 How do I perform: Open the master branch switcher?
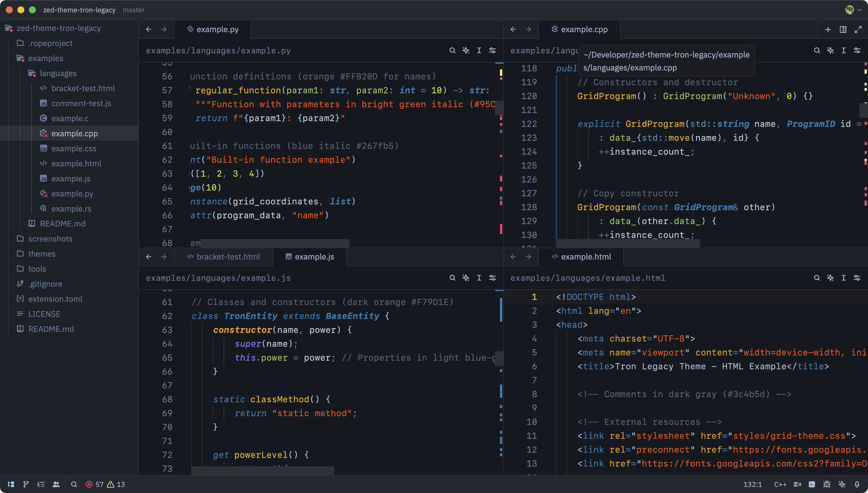point(133,10)
